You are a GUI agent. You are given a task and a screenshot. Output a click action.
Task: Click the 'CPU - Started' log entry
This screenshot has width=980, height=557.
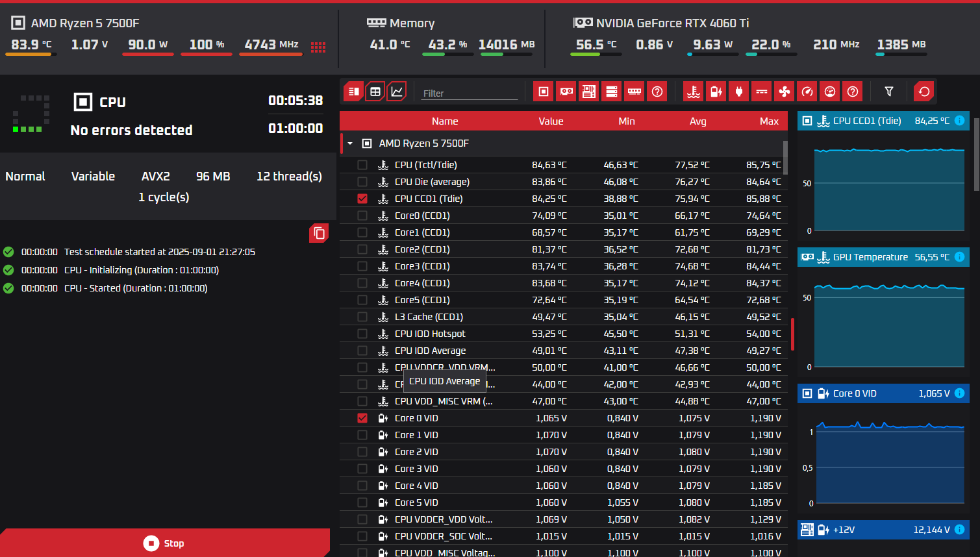[x=136, y=288]
